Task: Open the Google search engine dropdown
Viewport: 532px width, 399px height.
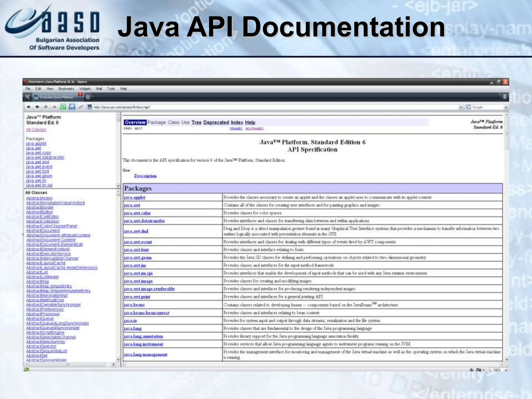Action: 506,107
